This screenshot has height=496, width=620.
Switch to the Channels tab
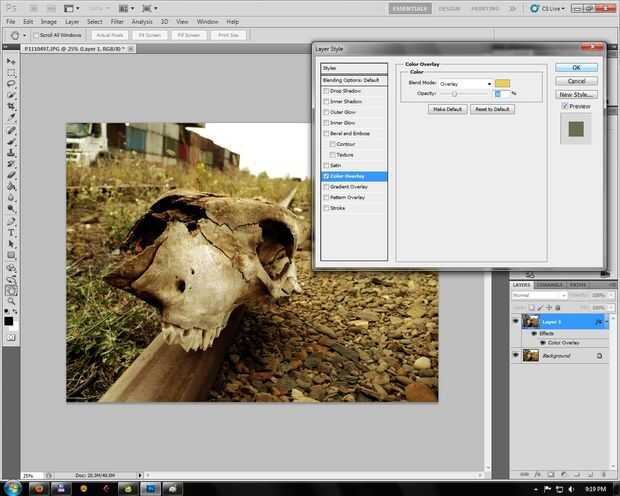point(550,285)
